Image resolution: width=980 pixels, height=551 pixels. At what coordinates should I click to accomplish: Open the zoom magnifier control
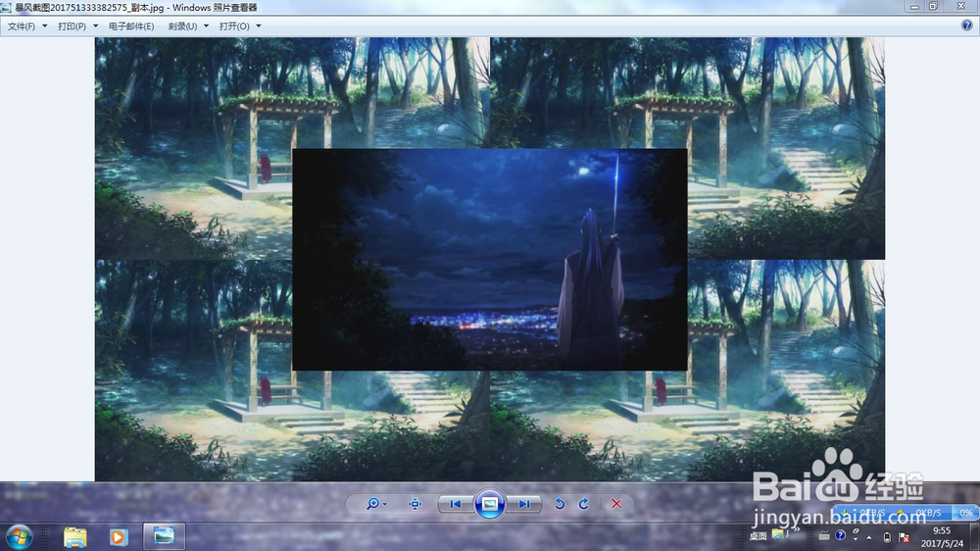click(x=376, y=504)
